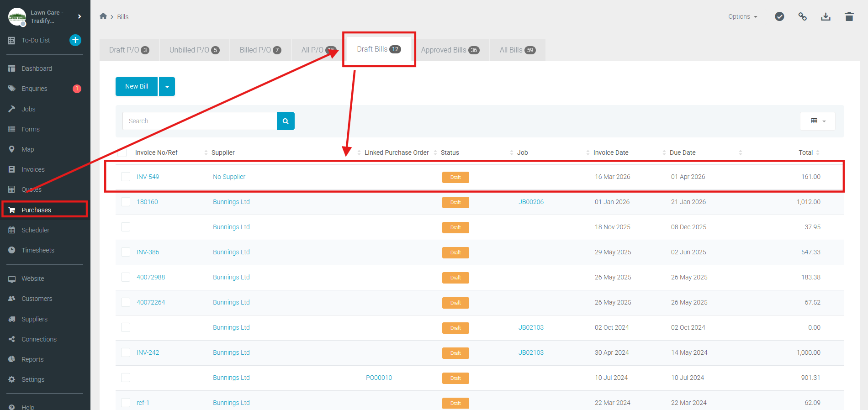
Task: Open the table columns view dropdown
Action: [818, 121]
